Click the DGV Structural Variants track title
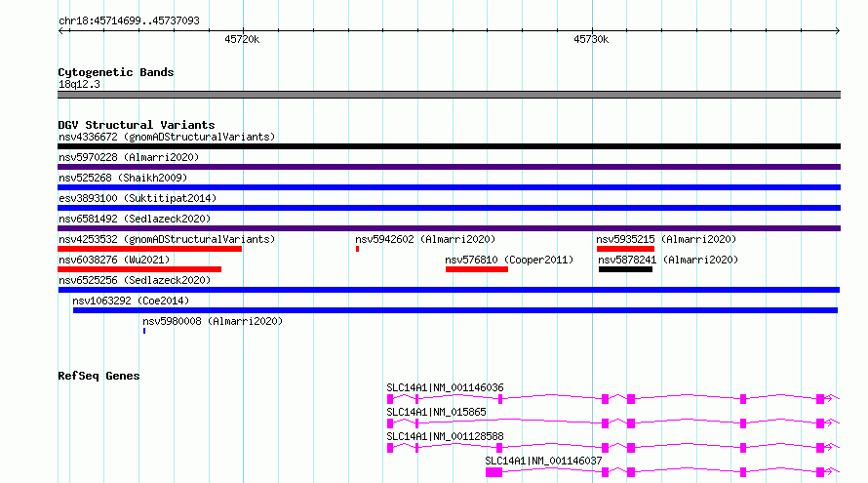868x483 pixels. tap(137, 125)
